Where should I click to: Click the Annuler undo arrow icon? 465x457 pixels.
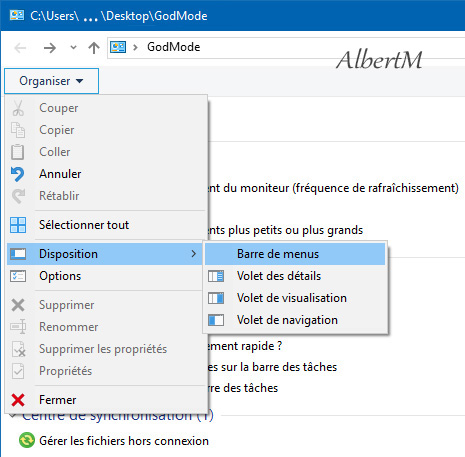point(18,174)
